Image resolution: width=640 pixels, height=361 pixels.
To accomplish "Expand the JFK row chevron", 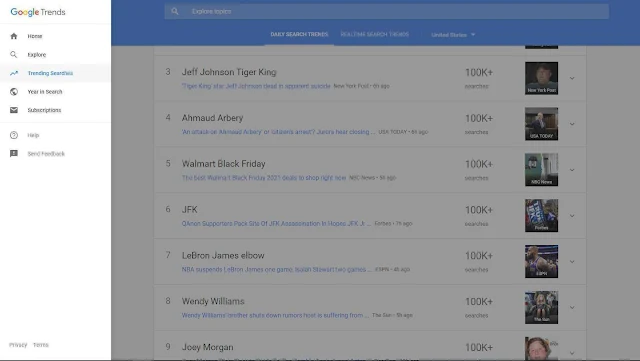I will (572, 216).
